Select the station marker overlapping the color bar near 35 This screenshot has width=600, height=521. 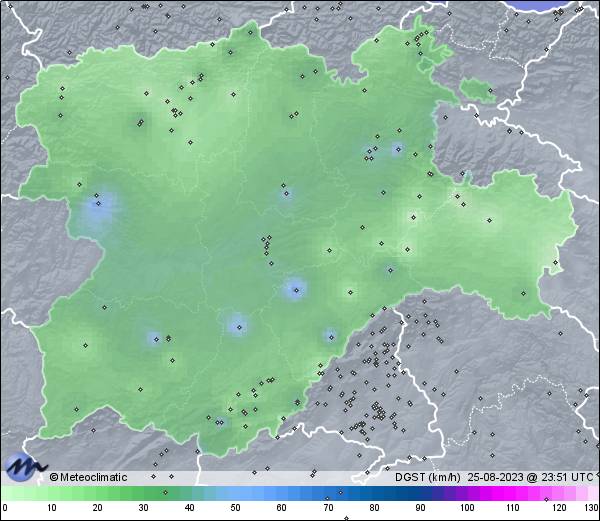165,492
